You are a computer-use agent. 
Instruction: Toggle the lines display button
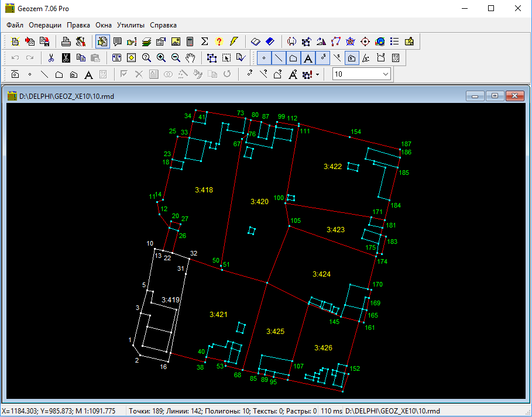279,58
